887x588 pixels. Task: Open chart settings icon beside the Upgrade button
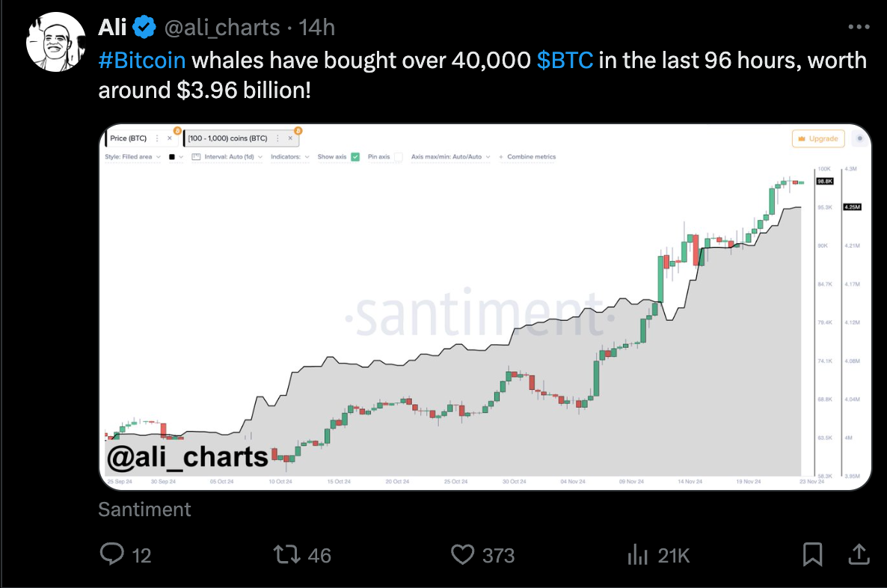(860, 138)
